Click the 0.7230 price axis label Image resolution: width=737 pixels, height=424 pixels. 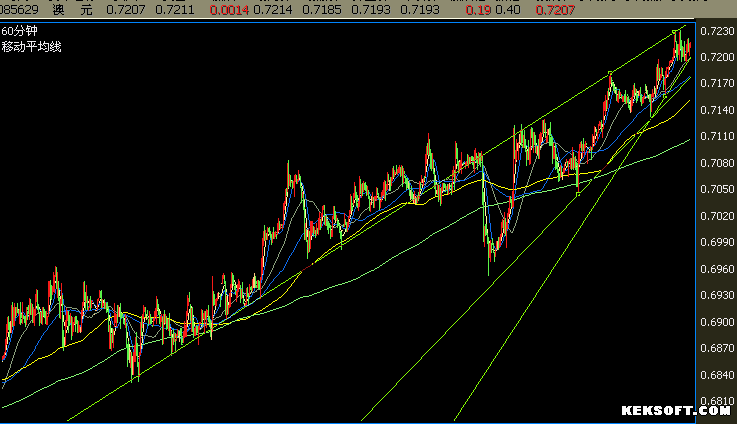click(x=717, y=31)
